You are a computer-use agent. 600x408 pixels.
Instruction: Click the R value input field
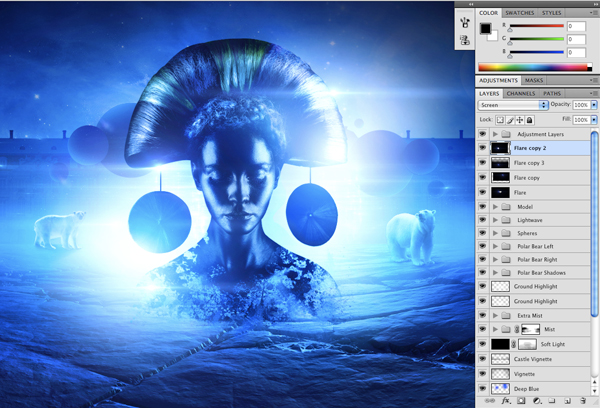[x=576, y=26]
